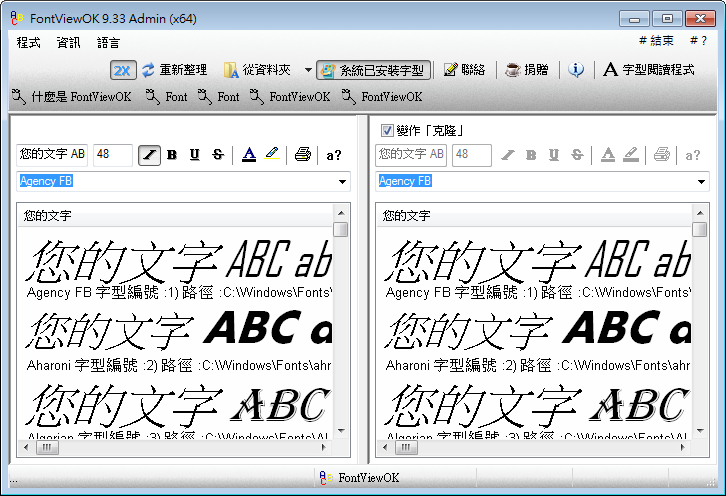
Task: Uncheck the 變作「克隆」 checkbox
Action: coord(387,131)
